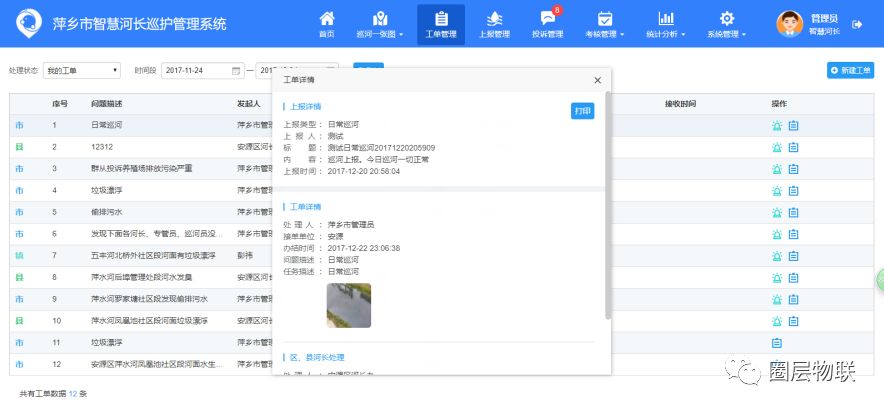
Task: Click the 打印 print button
Action: [582, 111]
